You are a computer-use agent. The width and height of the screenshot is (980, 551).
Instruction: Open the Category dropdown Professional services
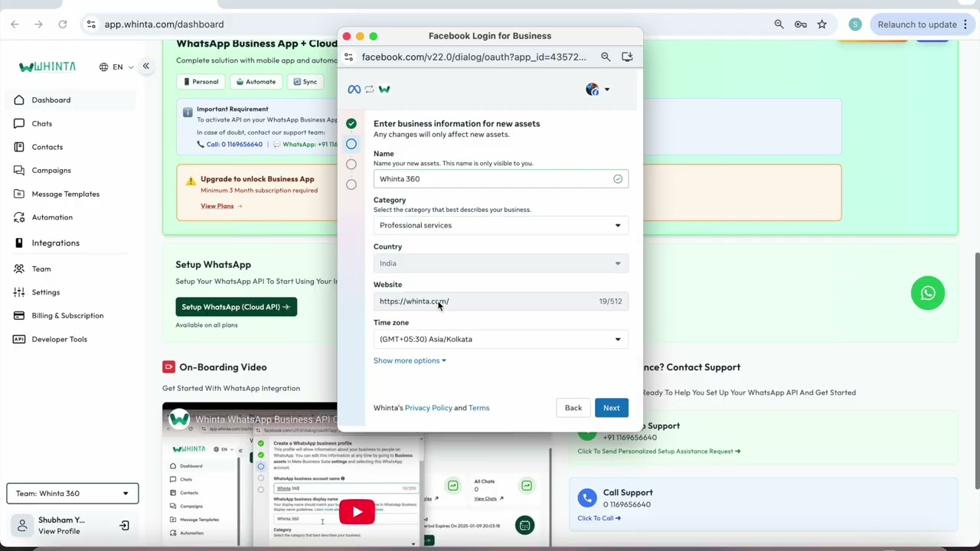pos(501,226)
